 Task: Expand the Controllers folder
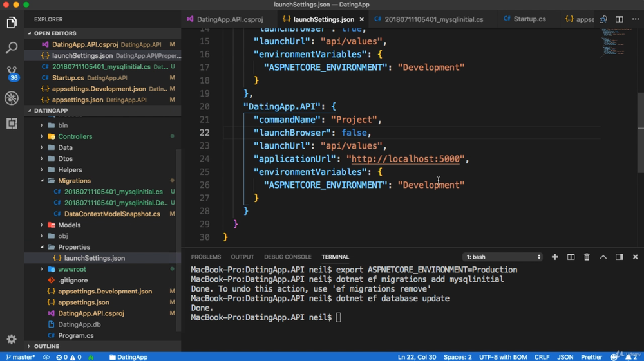[x=75, y=136]
